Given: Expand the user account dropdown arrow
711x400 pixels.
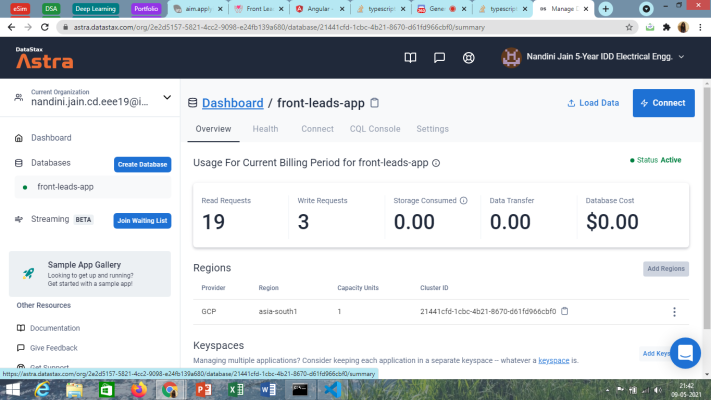Looking at the screenshot, I should 681,57.
